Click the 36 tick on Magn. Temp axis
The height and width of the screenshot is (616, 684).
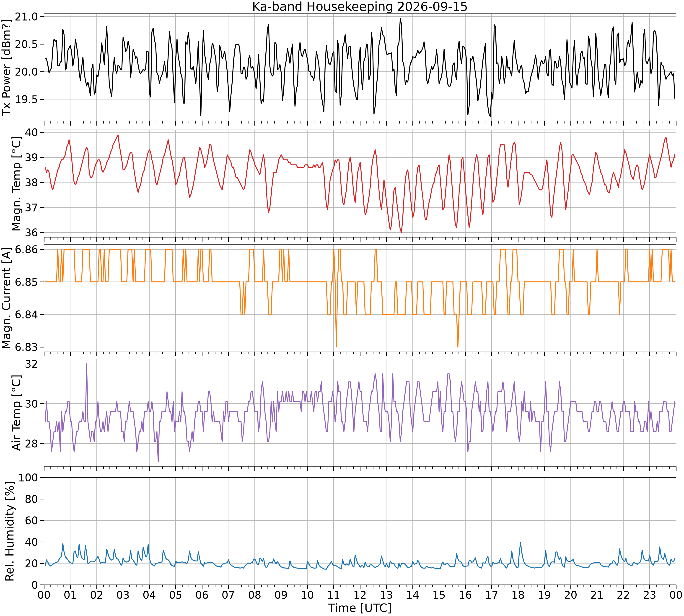(x=32, y=232)
